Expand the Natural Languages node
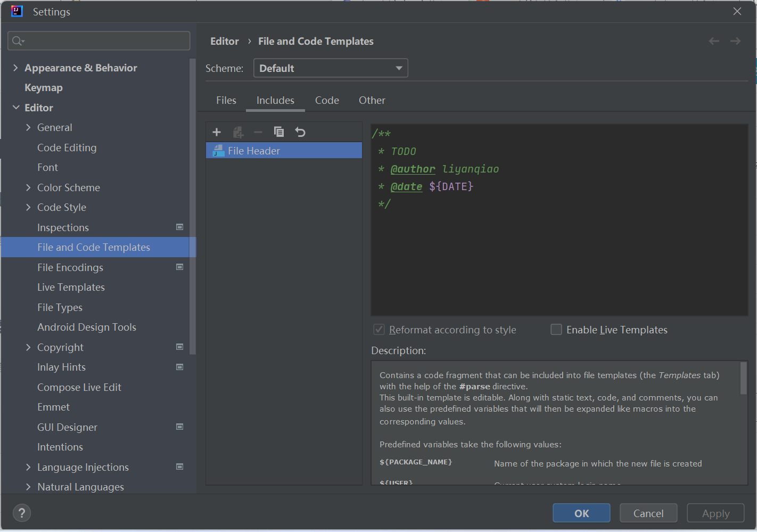Screen dimensions: 757x532 [x=28, y=487]
